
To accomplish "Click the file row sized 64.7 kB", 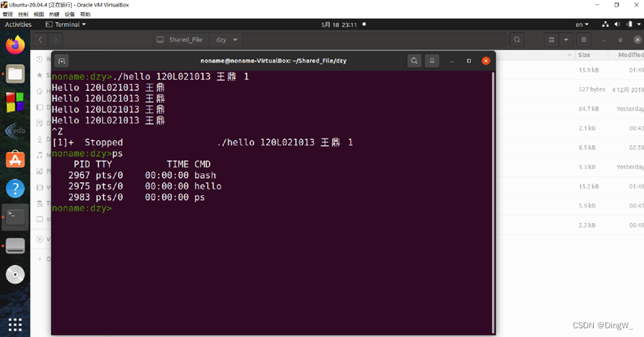I will 570,109.
